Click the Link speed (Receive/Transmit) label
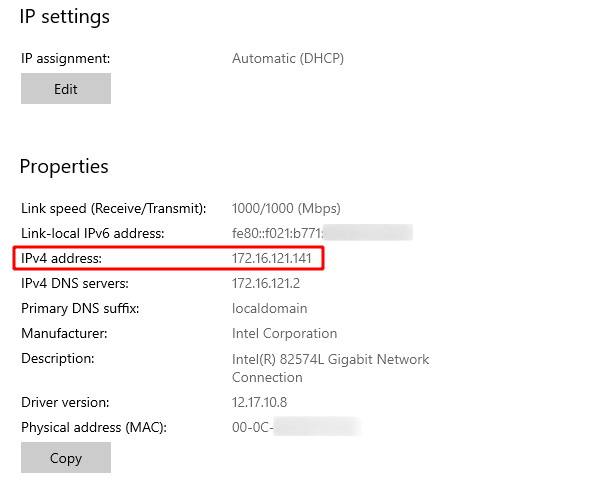 [113, 209]
